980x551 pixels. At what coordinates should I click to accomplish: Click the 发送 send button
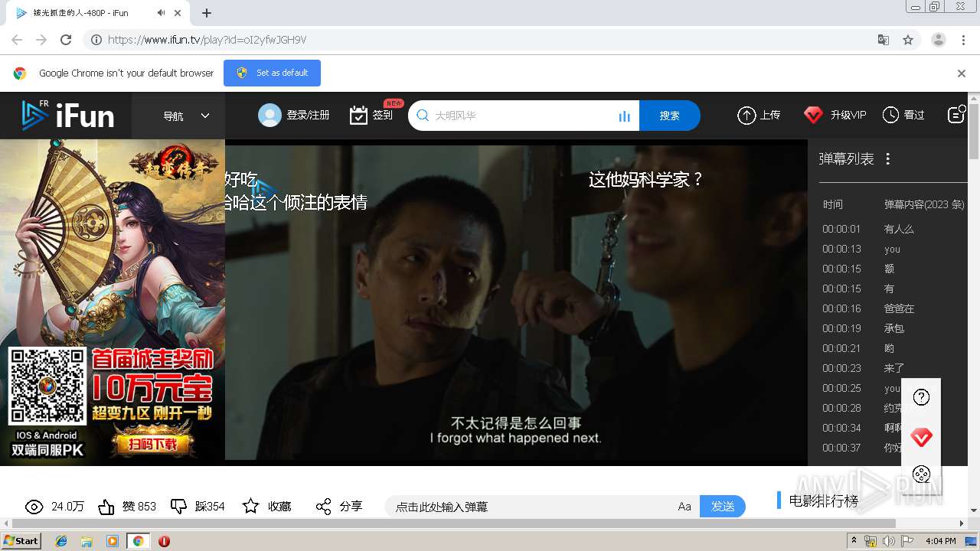tap(723, 507)
